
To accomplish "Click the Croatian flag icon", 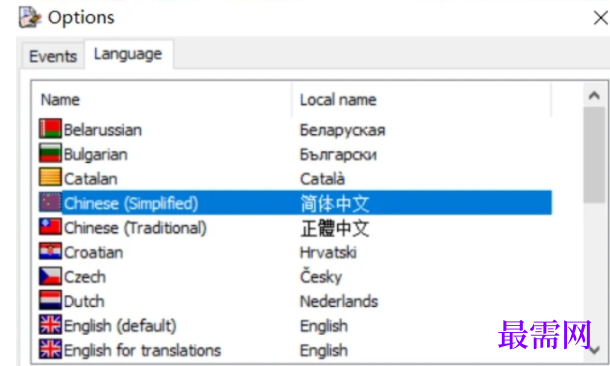I will point(50,252).
